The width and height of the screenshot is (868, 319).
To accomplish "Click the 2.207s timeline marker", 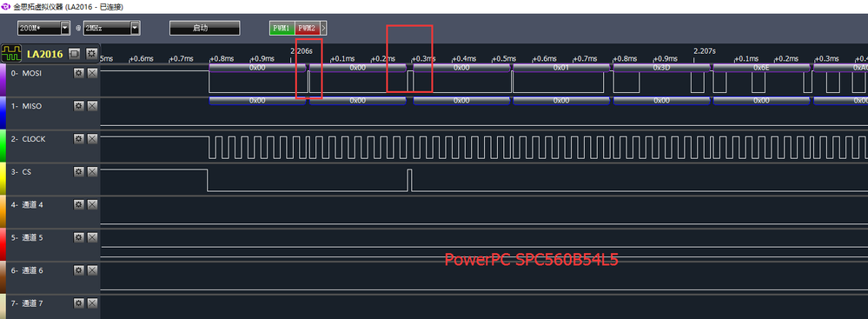I will click(x=704, y=51).
